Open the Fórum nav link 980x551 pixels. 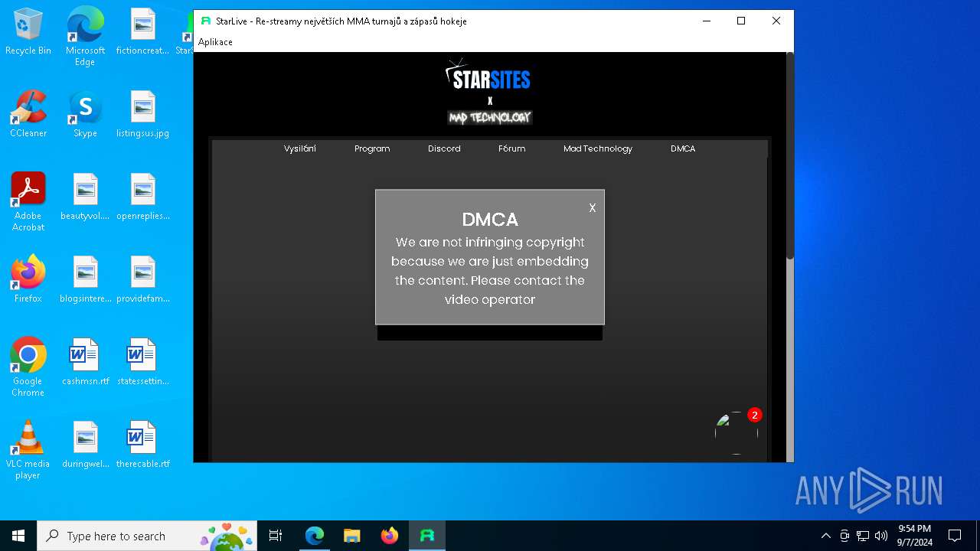pos(512,148)
